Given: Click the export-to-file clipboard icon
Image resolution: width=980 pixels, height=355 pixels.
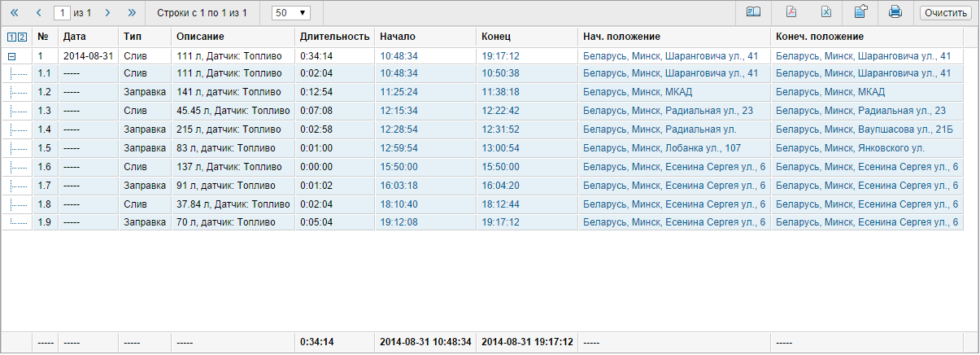Looking at the screenshot, I should [x=860, y=12].
